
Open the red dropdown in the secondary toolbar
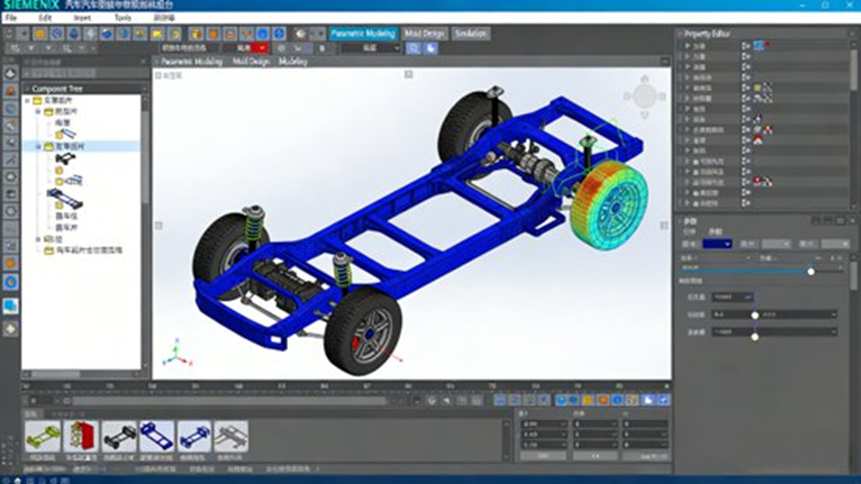262,47
